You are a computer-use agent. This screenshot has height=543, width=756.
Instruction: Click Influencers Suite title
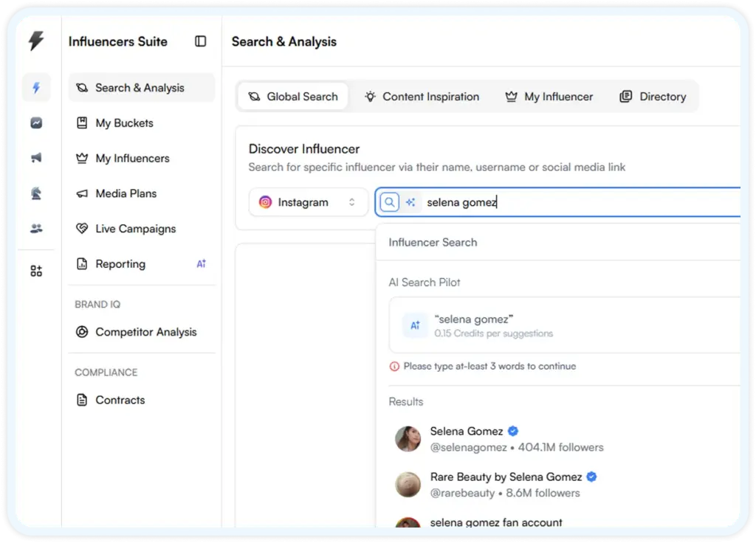[x=117, y=41]
